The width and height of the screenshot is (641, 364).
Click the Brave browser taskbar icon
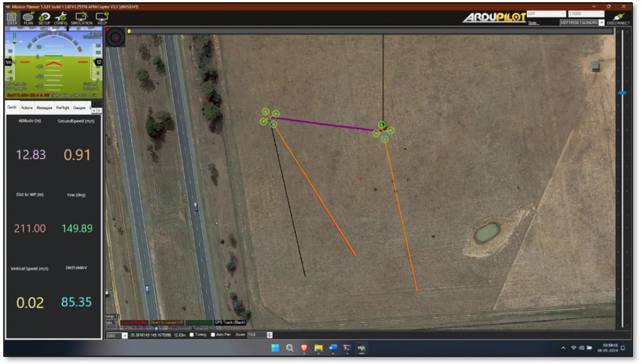pyautogui.click(x=304, y=348)
